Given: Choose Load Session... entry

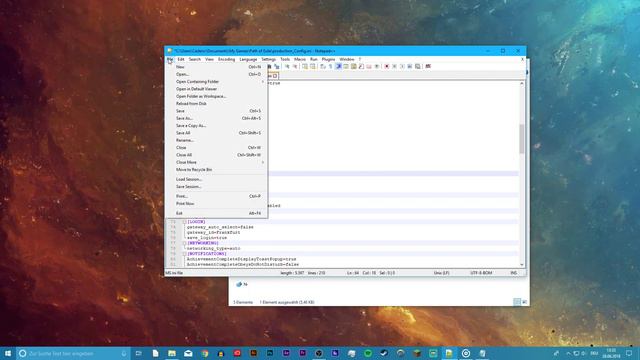Looking at the screenshot, I should [x=216, y=179].
